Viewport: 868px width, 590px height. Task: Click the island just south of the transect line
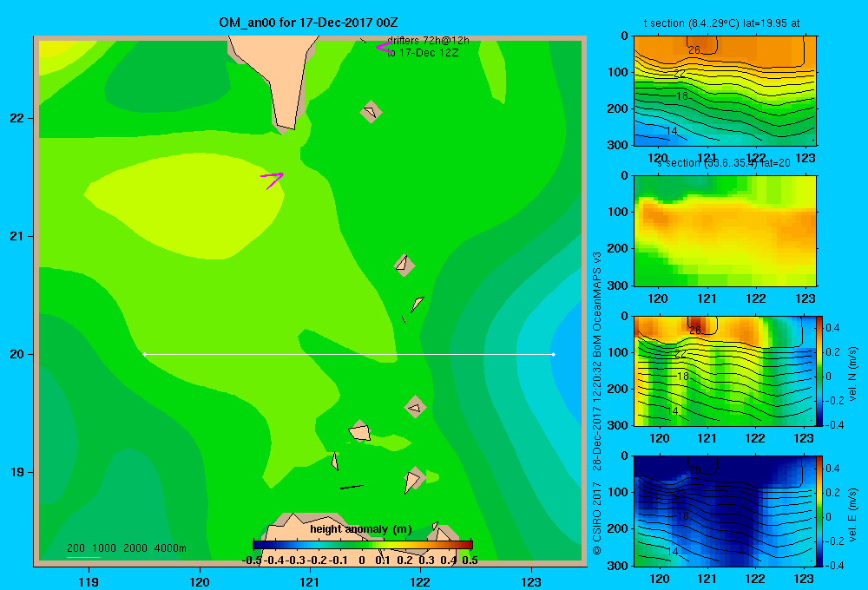415,407
